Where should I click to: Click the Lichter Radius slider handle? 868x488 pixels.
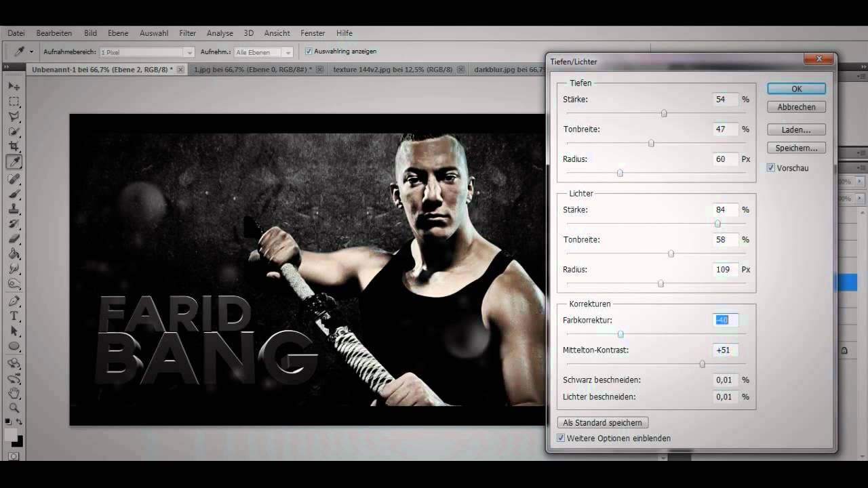pyautogui.click(x=660, y=283)
